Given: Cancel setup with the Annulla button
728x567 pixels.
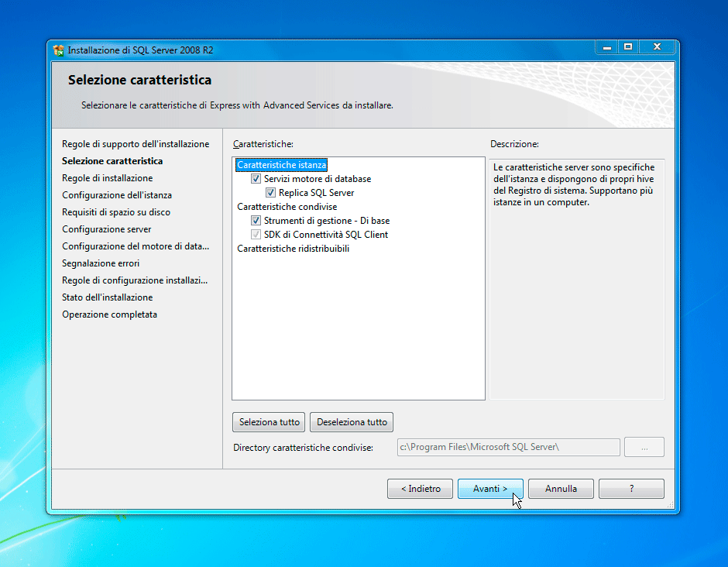Looking at the screenshot, I should click(561, 489).
